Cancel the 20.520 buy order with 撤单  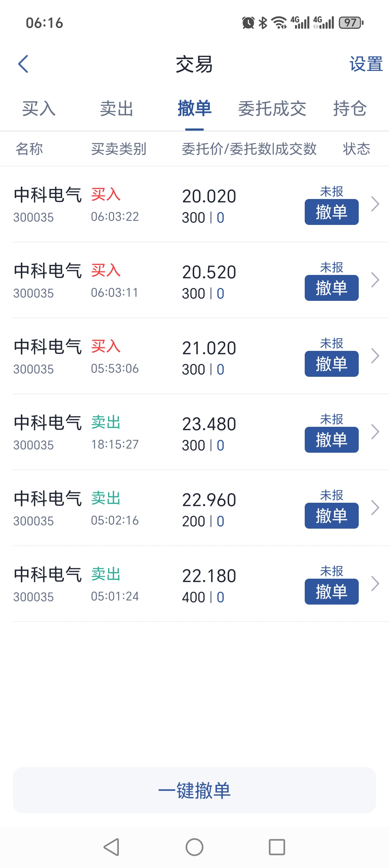(x=331, y=288)
